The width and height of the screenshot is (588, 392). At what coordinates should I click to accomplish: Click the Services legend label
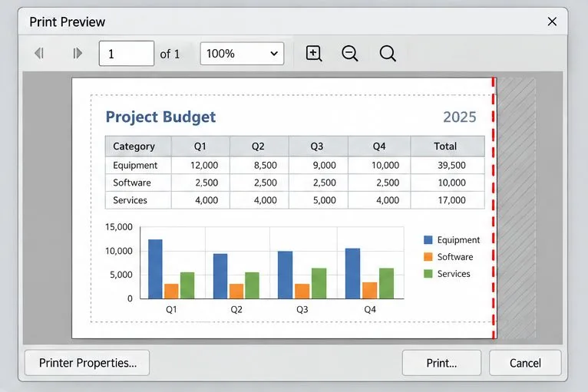(454, 274)
